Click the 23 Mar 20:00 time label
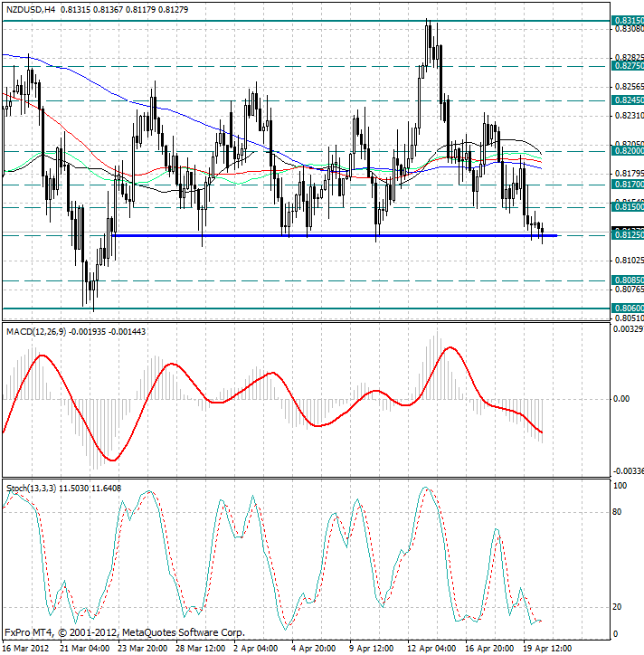 pos(143,649)
